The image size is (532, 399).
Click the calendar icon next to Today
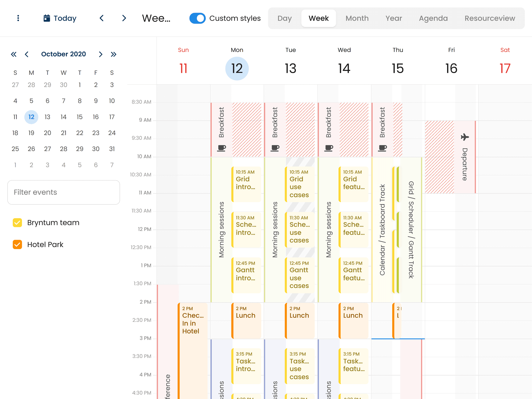tap(47, 18)
